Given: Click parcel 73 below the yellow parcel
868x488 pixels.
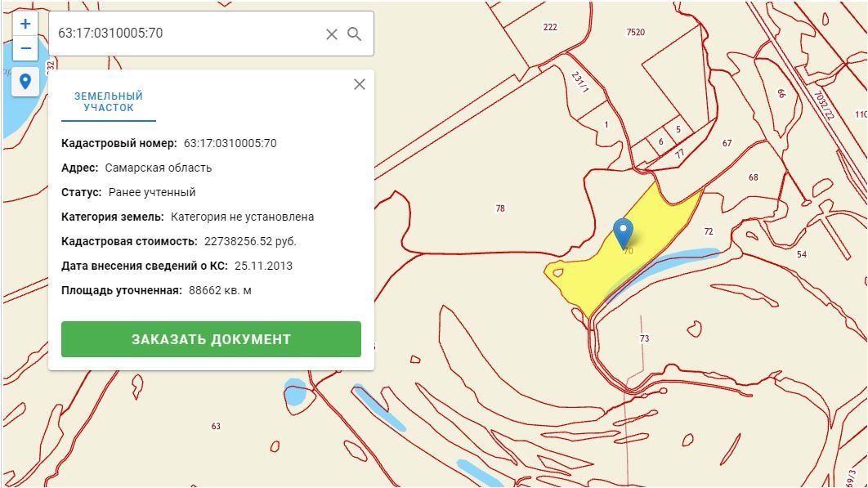Looking at the screenshot, I should [642, 335].
